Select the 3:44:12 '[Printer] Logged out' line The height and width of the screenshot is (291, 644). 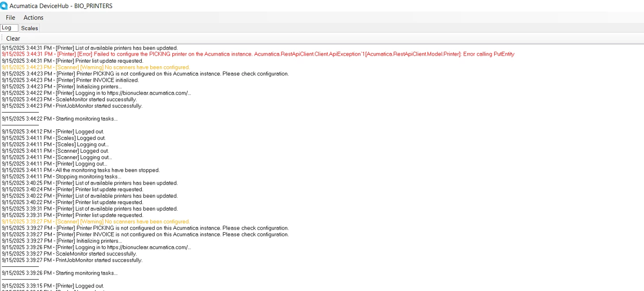click(53, 132)
